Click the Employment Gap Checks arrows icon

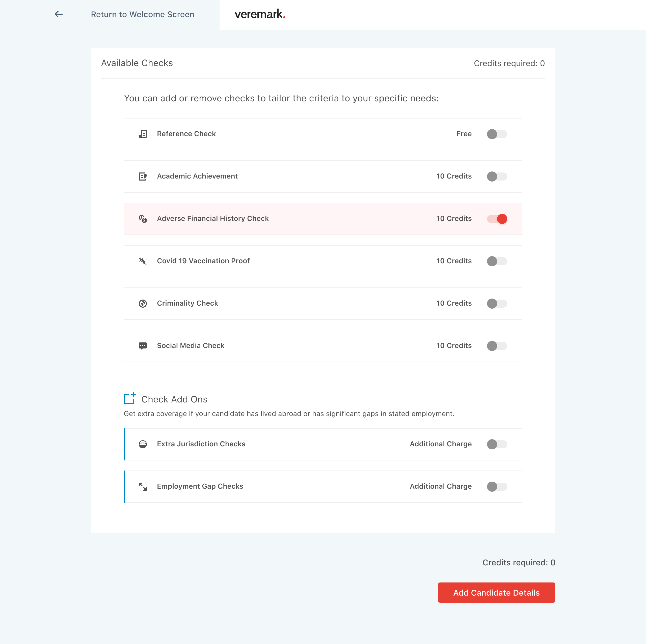coord(143,487)
